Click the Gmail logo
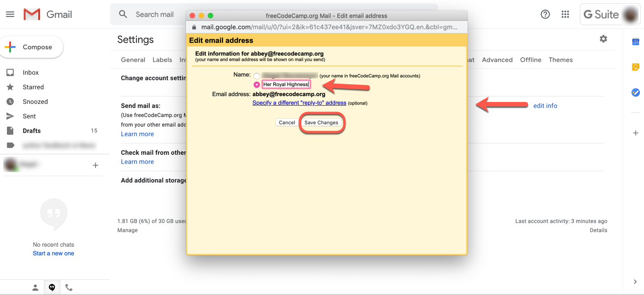Image resolution: width=644 pixels, height=295 pixels. [48, 15]
